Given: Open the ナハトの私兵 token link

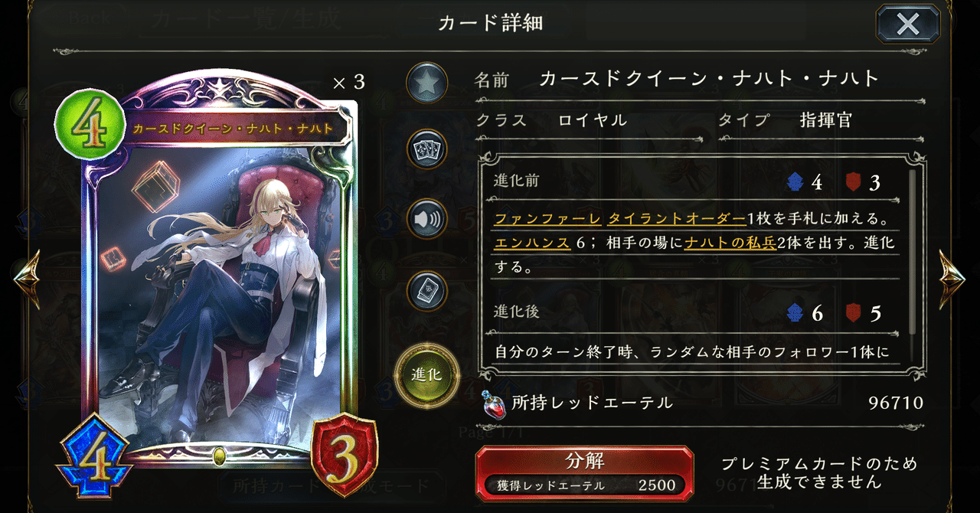Looking at the screenshot, I should coord(729,243).
